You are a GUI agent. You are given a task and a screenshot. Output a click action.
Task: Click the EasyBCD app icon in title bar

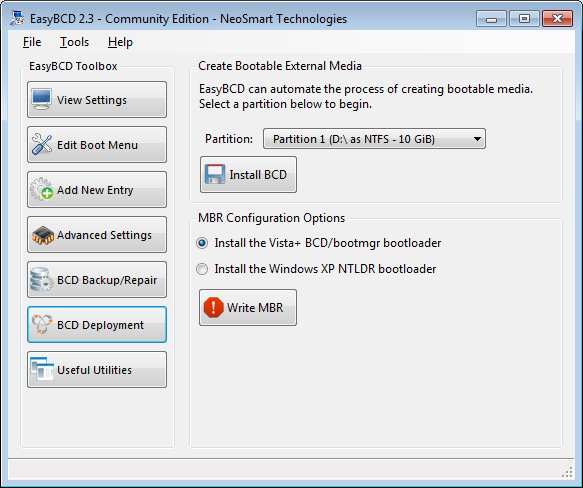point(17,18)
